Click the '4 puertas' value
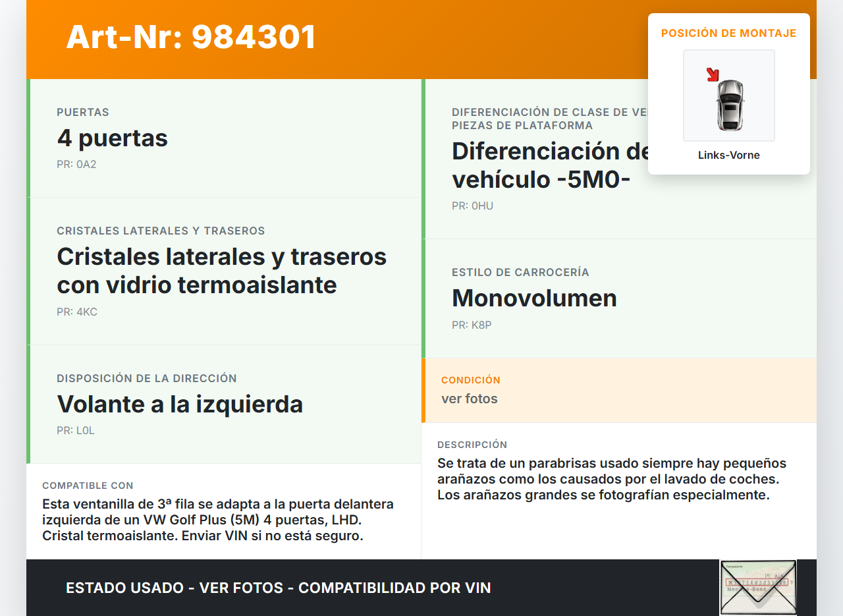 113,138
